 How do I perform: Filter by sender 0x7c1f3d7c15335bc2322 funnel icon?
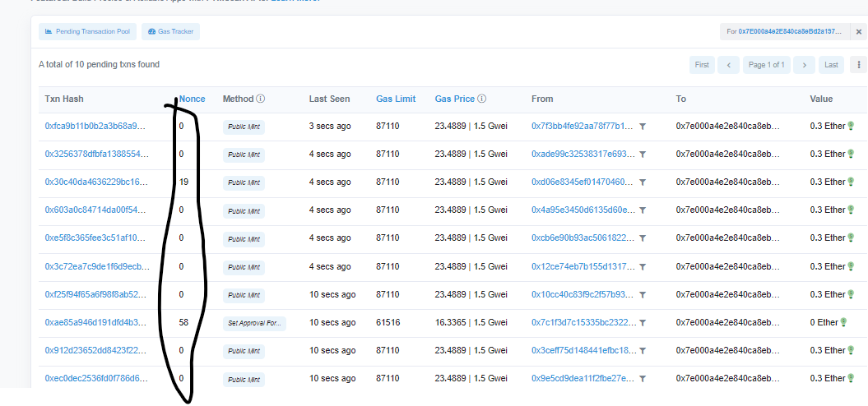(642, 322)
